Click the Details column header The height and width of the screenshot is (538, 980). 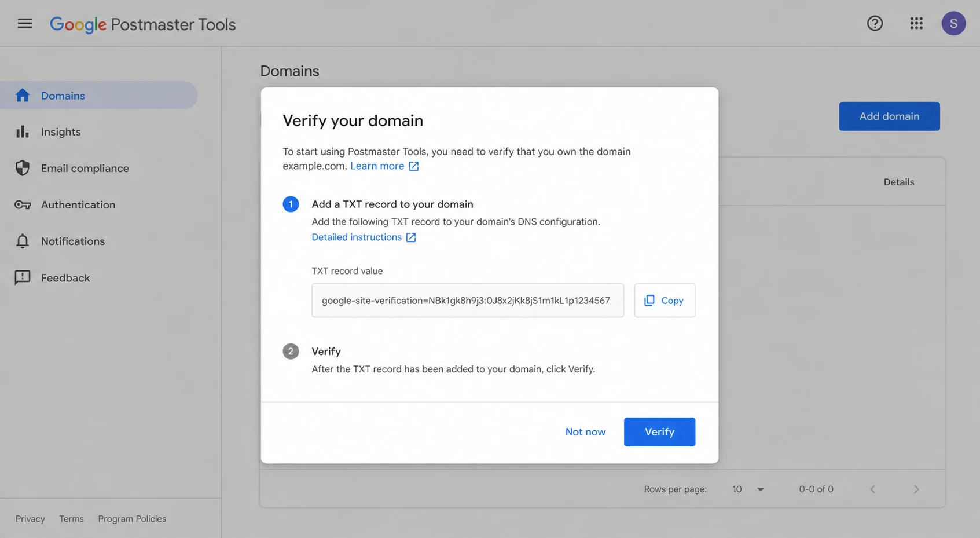point(899,182)
